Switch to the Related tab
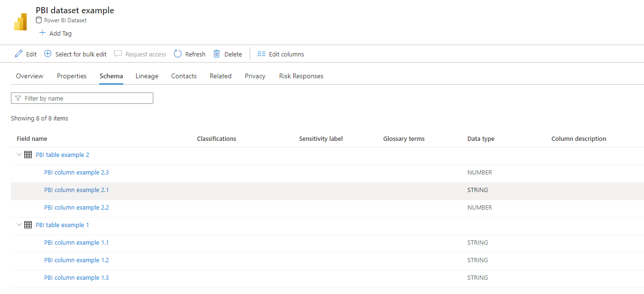The image size is (644, 294). click(221, 76)
